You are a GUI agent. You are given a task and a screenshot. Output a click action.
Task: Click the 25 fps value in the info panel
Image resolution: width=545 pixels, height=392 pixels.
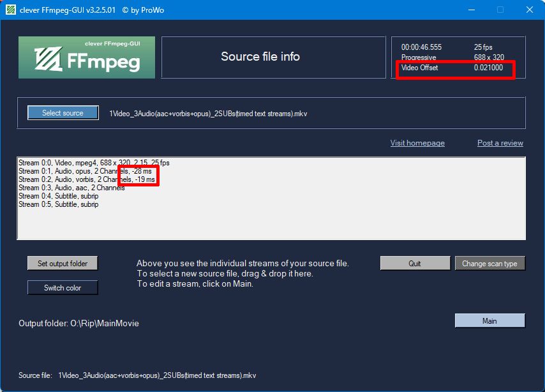pyautogui.click(x=483, y=47)
